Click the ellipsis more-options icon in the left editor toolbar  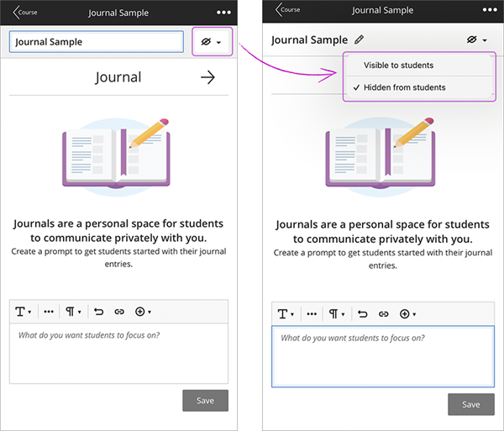(49, 312)
